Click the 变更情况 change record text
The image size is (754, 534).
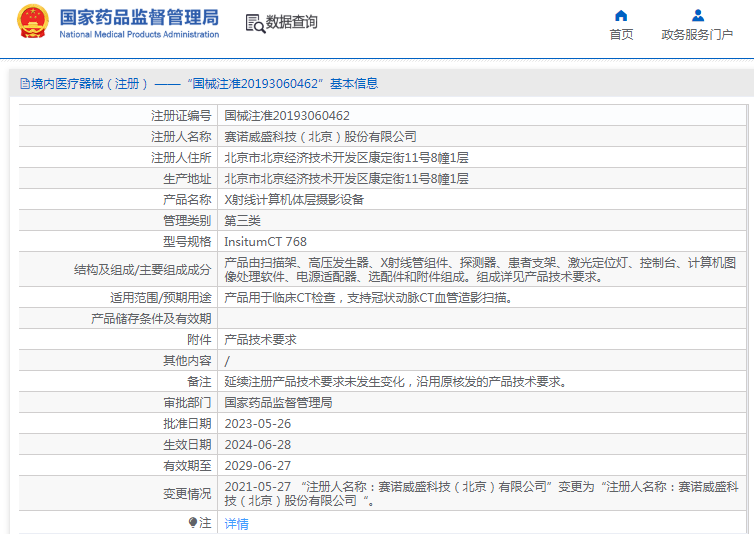481,494
